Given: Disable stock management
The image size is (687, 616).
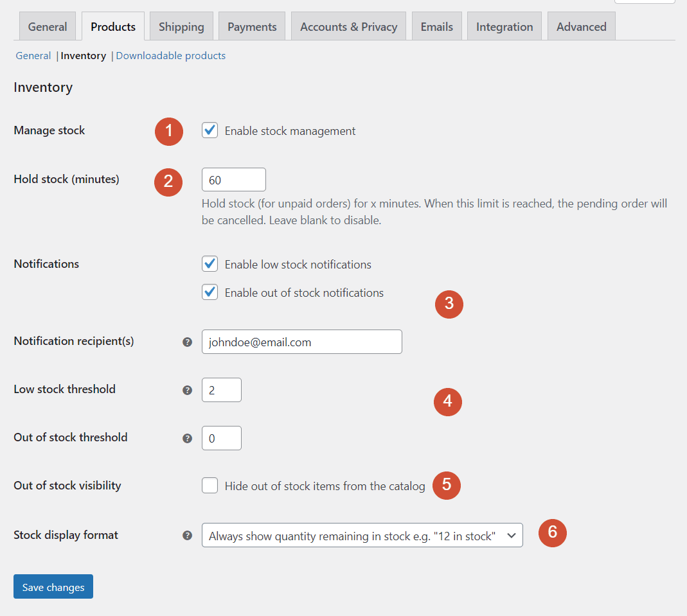Looking at the screenshot, I should tap(210, 130).
